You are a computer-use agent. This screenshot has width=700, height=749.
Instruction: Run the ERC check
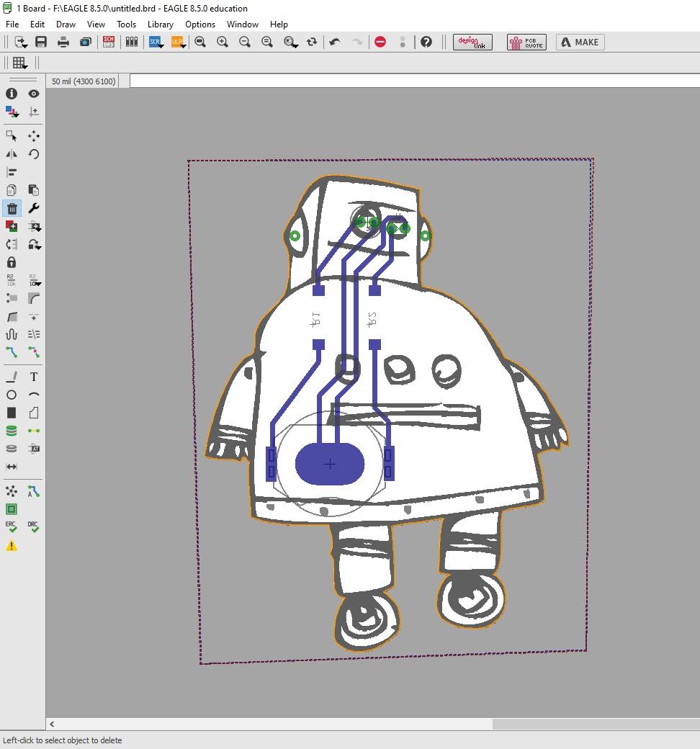pyautogui.click(x=12, y=527)
